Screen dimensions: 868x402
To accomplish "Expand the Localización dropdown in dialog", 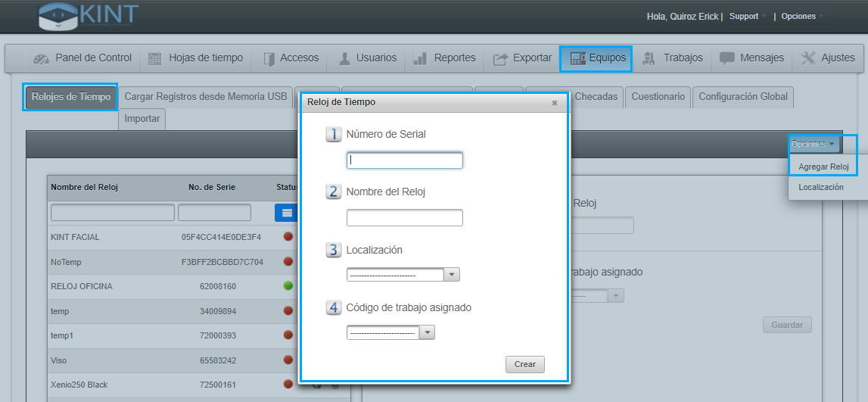I will tap(452, 275).
